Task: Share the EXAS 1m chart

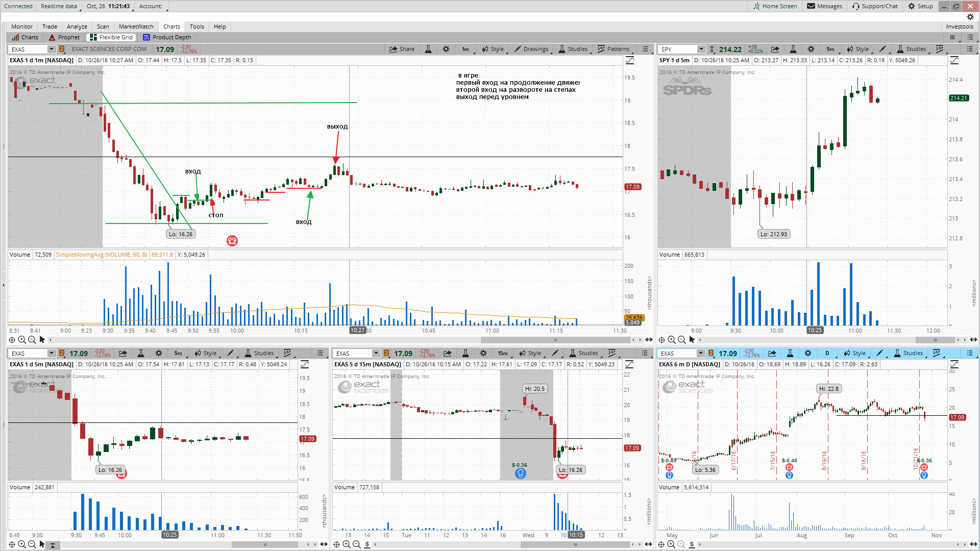Action: click(x=402, y=49)
